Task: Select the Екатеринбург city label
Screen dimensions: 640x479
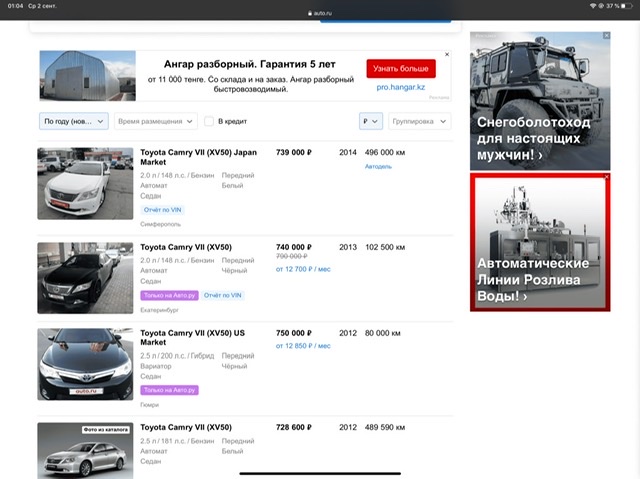Action: coord(160,310)
